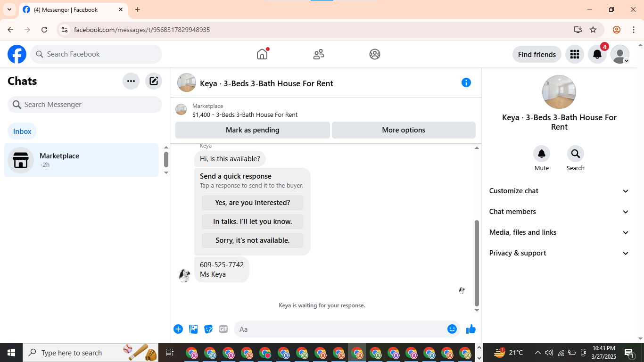Image resolution: width=644 pixels, height=362 pixels.
Task: Send "Yes, are you interested?" quick response
Action: click(253, 203)
